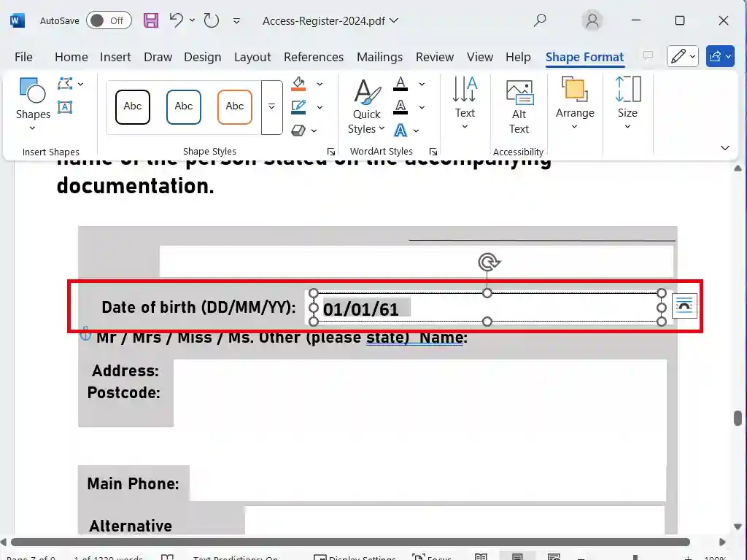Click the Save icon in title bar

pyautogui.click(x=151, y=20)
